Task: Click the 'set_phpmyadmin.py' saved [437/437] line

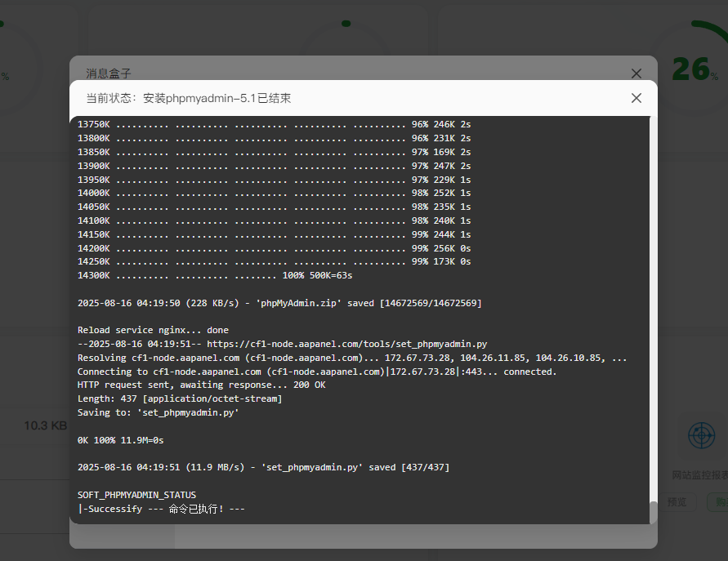Action: [263, 467]
